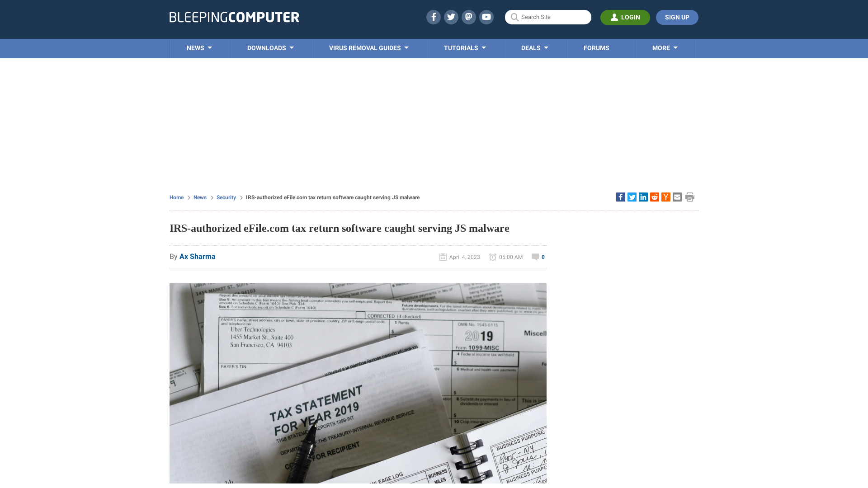This screenshot has height=488, width=868.
Task: Open the TUTORIALS menu
Action: (x=464, y=47)
